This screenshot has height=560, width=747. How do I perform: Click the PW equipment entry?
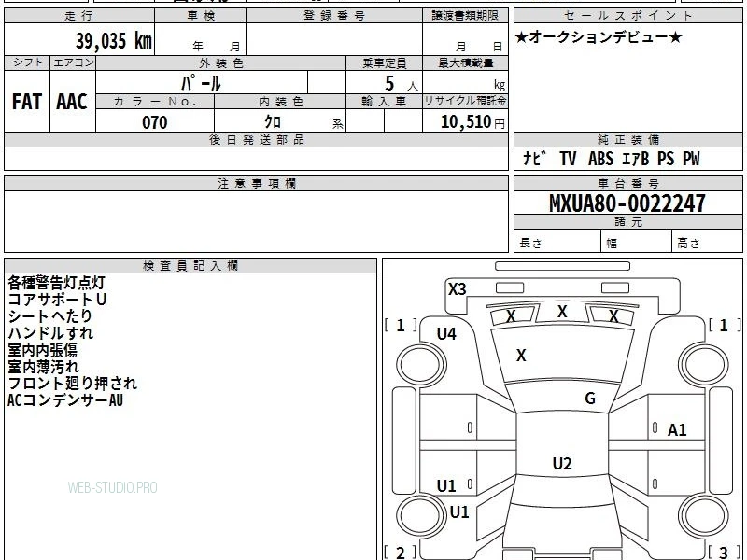[691, 158]
